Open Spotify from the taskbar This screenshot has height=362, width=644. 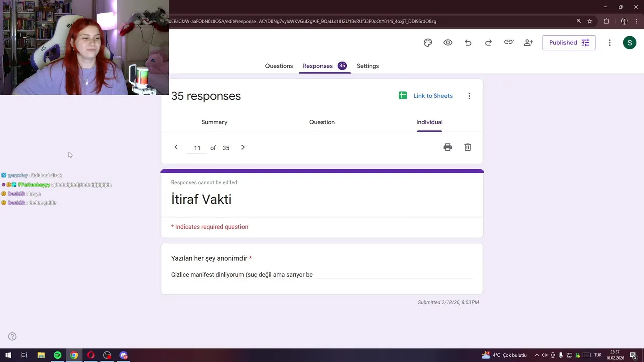click(57, 355)
